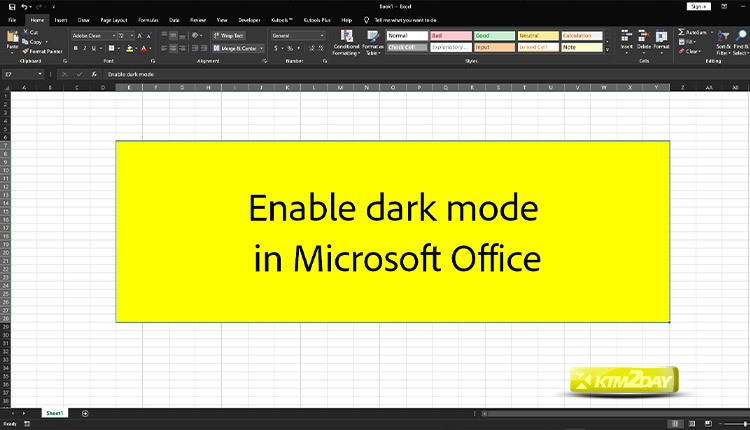
Task: Click the Increase Indent icon
Action: (204, 48)
